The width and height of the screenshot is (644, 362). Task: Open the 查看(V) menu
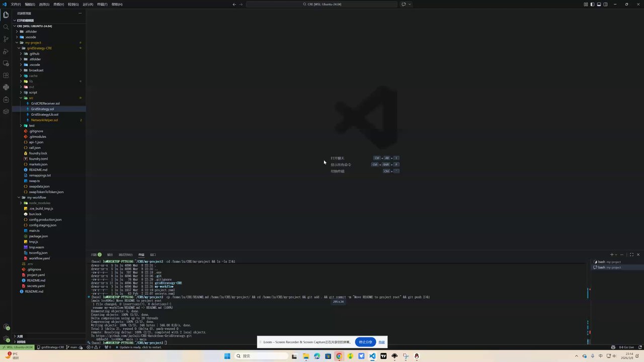pos(59,4)
